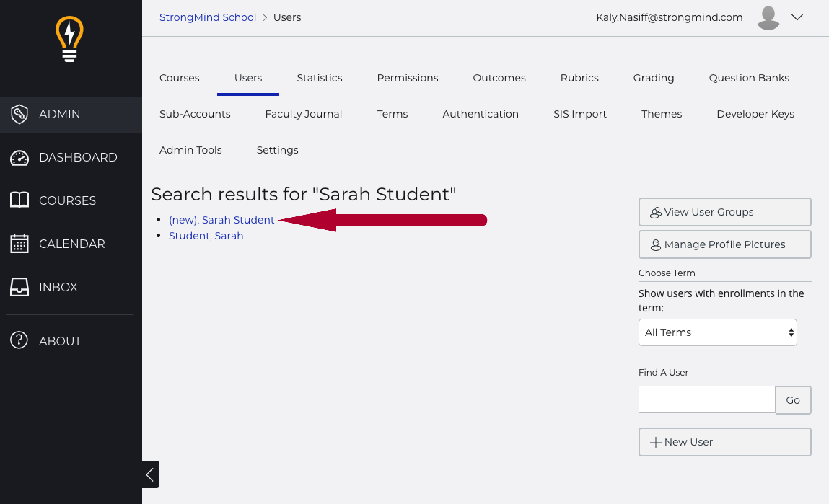Open the 'Student, Sarah' user link
This screenshot has width=829, height=504.
[x=206, y=236]
